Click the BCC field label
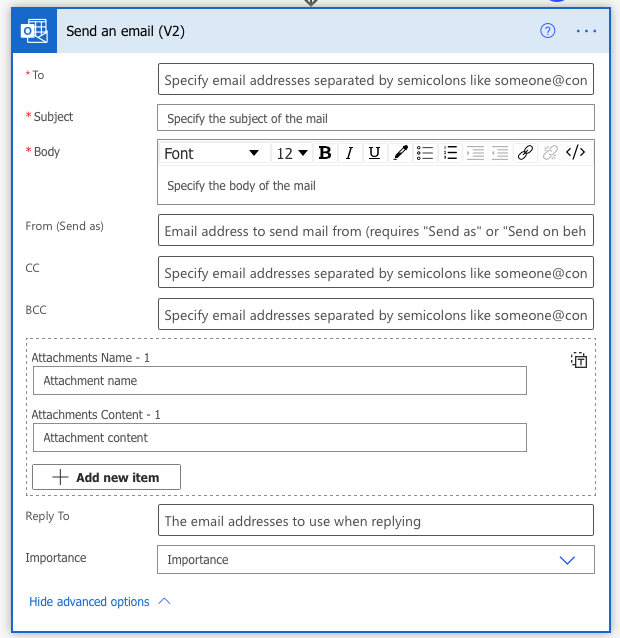The image size is (620, 638). (x=36, y=310)
